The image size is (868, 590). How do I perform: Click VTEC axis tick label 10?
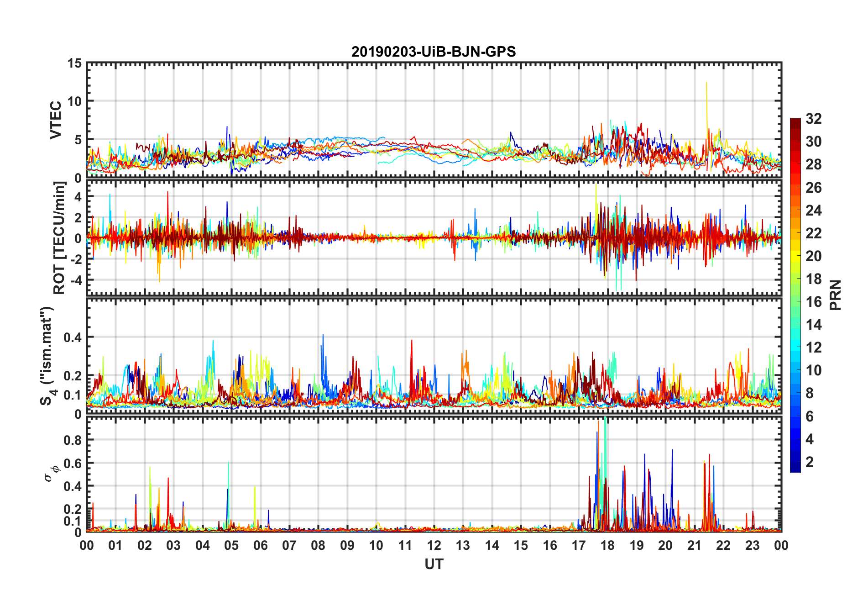[74, 101]
